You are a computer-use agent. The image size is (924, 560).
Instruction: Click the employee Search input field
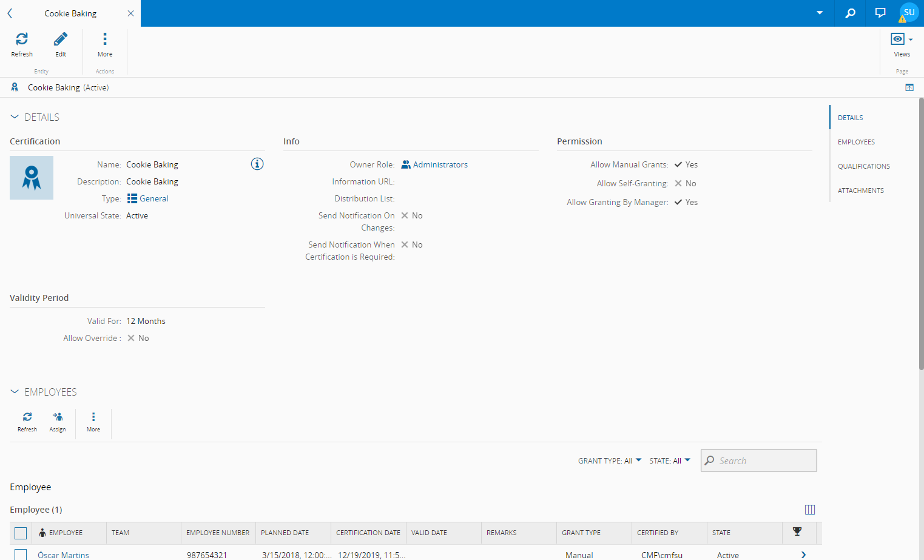click(x=764, y=460)
